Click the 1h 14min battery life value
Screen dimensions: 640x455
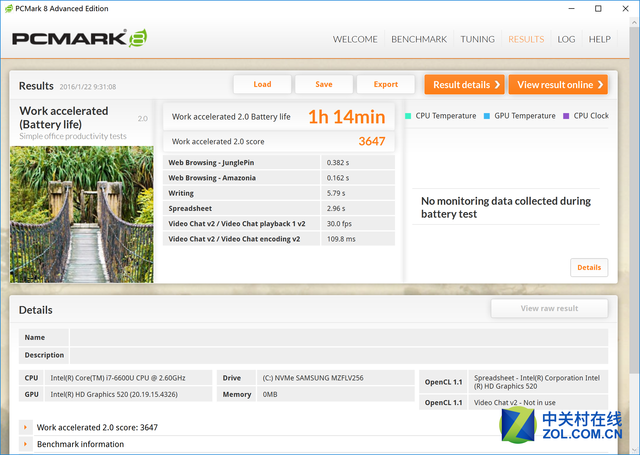pos(347,117)
